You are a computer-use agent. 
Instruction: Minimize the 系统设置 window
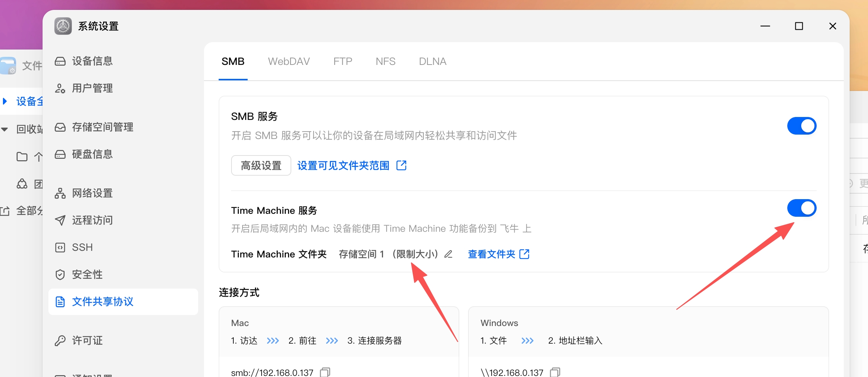click(765, 26)
